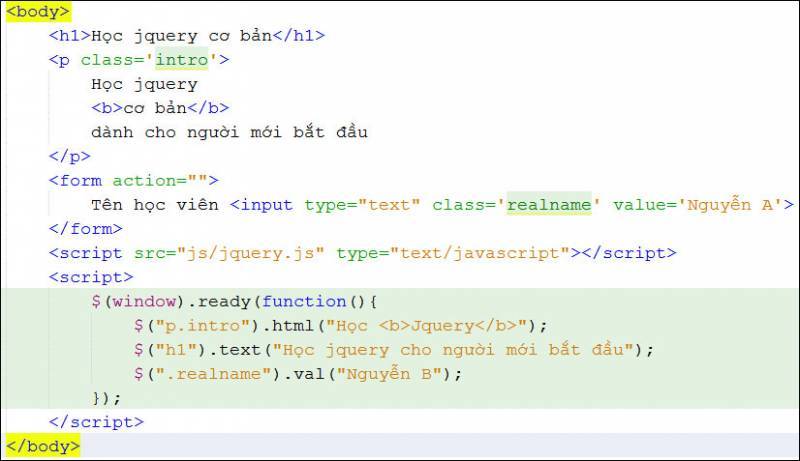Click the $("h1").text line
Image resolution: width=800 pixels, height=461 pixels.
coord(393,350)
